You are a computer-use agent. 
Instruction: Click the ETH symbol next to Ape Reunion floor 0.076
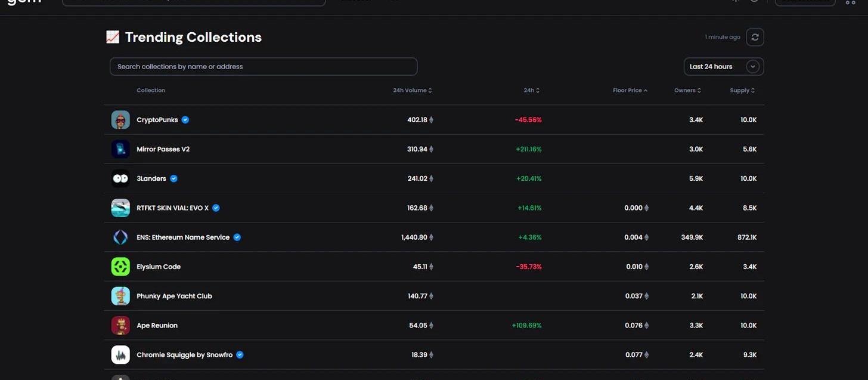[x=646, y=326]
